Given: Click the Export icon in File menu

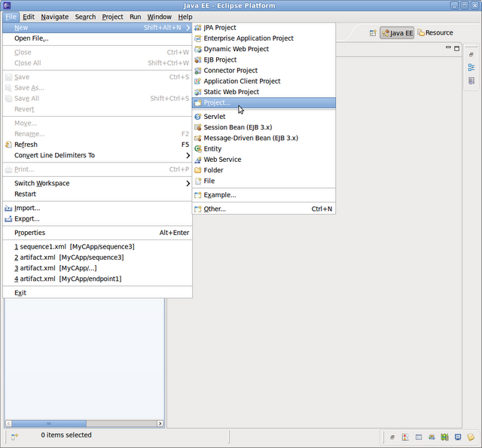Looking at the screenshot, I should [x=8, y=219].
